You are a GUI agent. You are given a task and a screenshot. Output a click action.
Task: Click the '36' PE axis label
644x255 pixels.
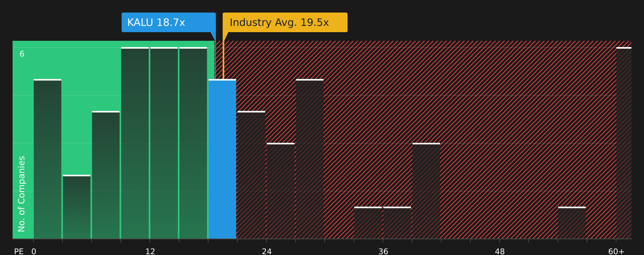(x=383, y=251)
